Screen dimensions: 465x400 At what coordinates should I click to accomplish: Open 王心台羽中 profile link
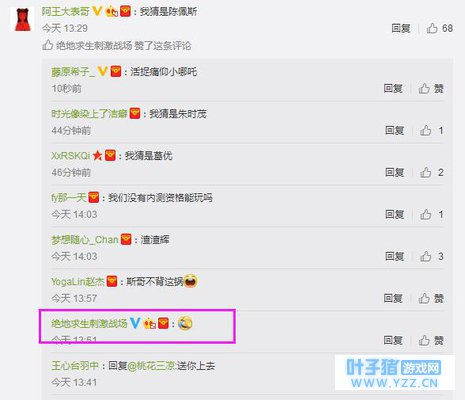point(75,366)
